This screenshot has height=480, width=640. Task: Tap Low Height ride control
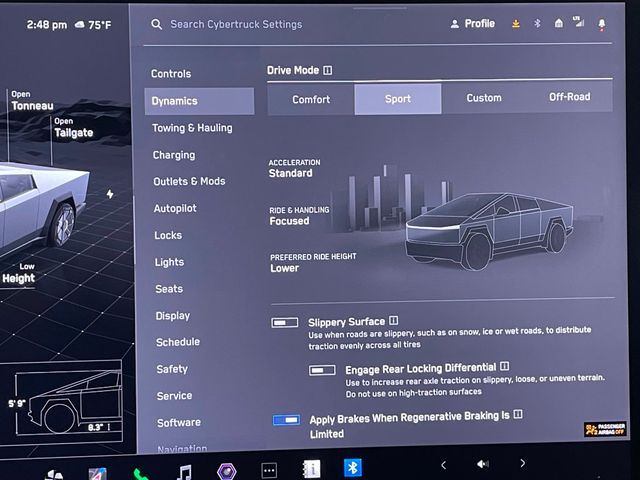point(18,273)
